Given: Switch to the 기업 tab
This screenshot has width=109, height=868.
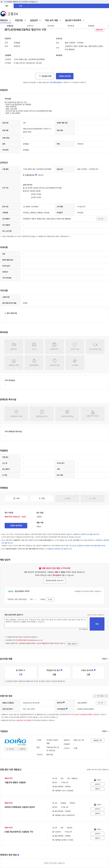Looking at the screenshot, I should click(20, 6).
